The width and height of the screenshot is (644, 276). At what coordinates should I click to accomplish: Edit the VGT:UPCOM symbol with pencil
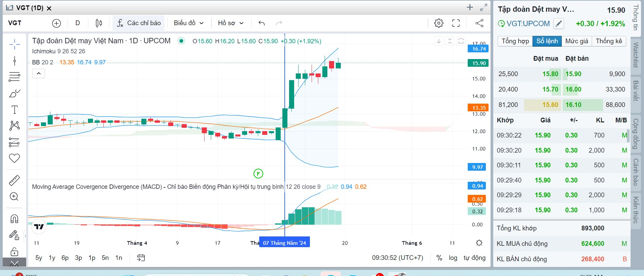(558, 24)
